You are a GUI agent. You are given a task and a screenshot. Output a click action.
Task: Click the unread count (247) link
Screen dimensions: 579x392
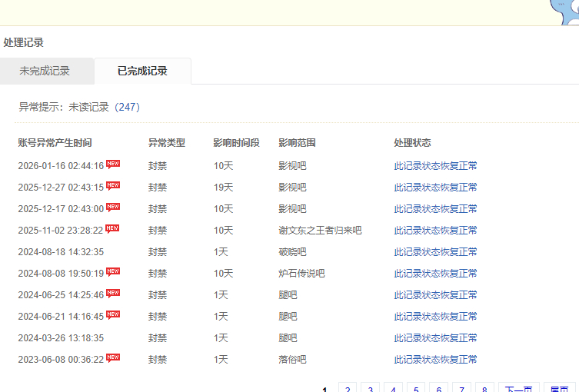(x=127, y=107)
